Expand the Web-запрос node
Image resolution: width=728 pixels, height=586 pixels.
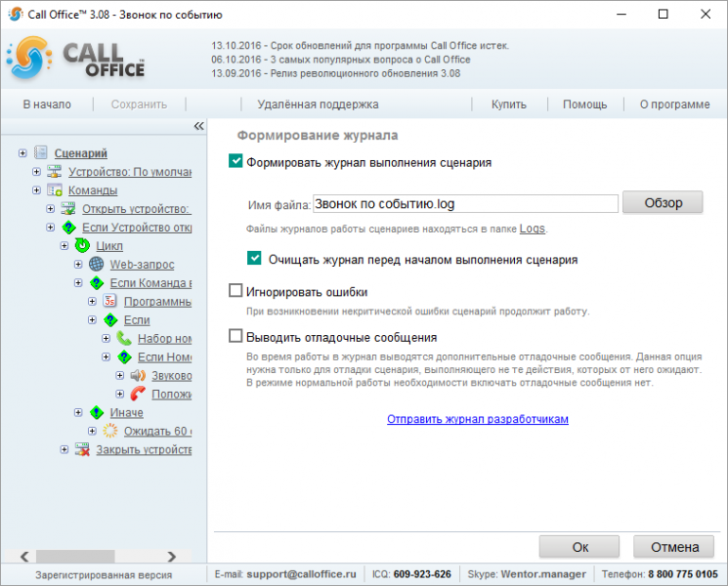78,265
